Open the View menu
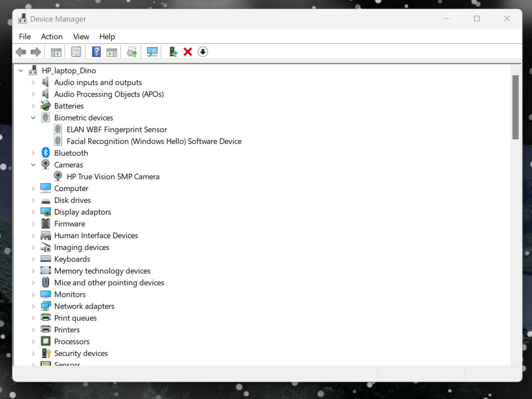Image resolution: width=532 pixels, height=399 pixels. [x=81, y=36]
